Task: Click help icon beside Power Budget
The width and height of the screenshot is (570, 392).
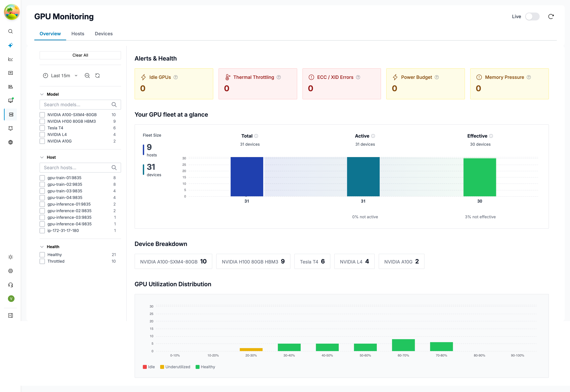Action: click(x=436, y=77)
